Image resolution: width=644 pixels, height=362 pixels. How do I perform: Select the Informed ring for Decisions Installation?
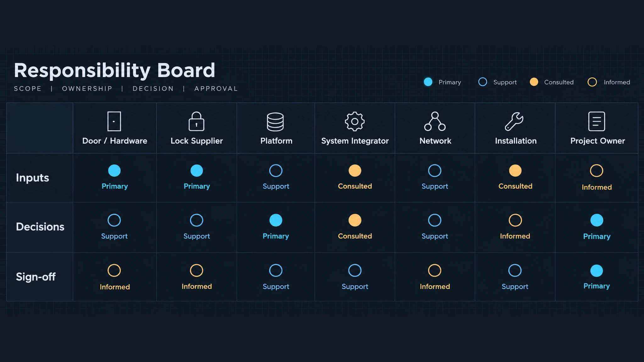[515, 220]
